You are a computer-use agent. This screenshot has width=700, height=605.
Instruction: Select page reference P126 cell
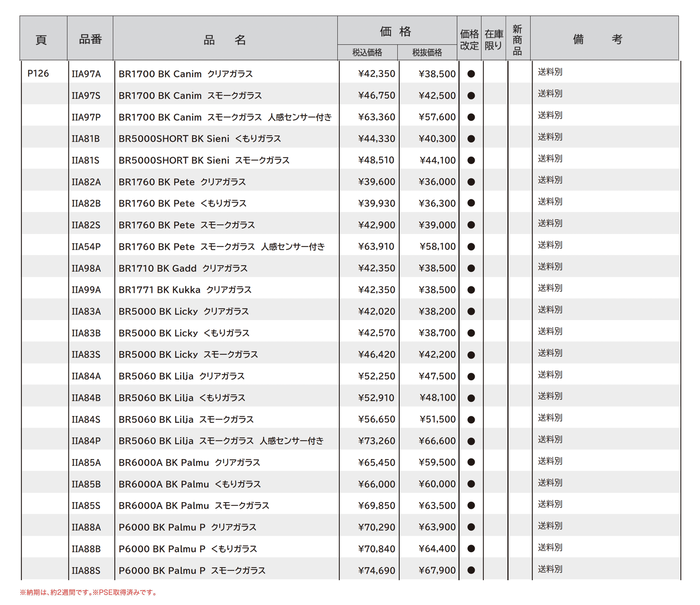(x=38, y=73)
